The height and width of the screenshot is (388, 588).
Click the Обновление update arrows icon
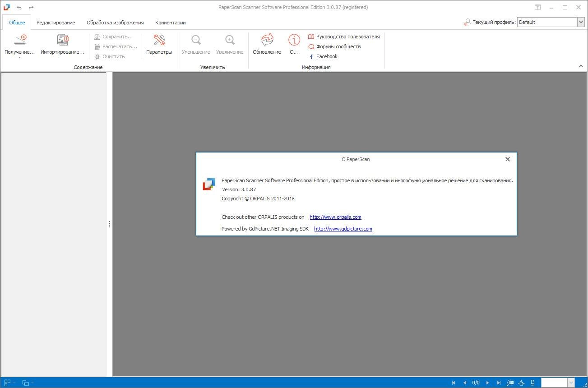point(267,40)
